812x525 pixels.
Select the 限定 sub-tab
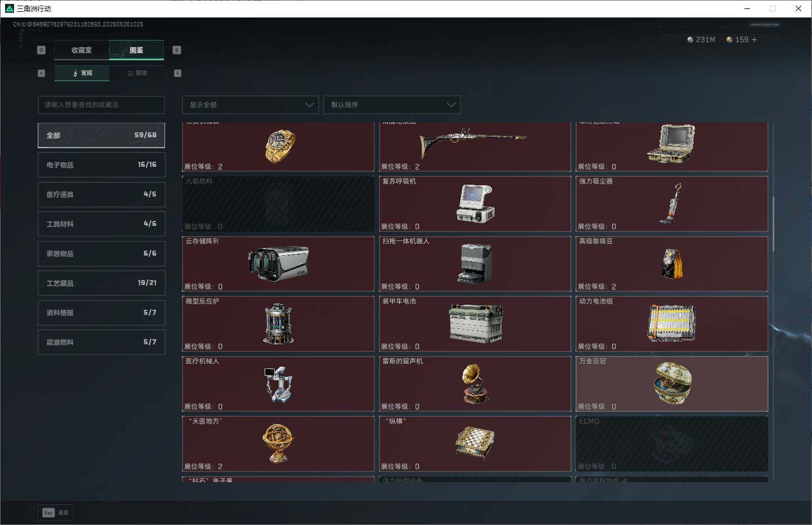[x=137, y=73]
